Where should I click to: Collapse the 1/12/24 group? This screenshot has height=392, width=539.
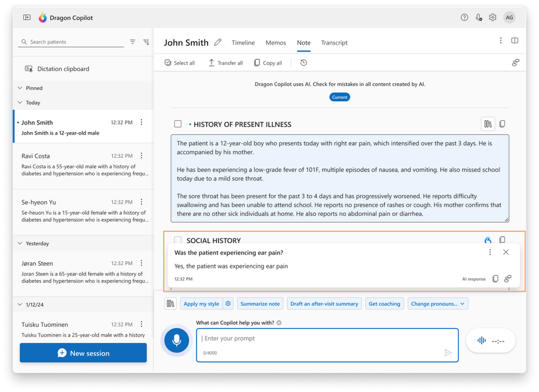coord(20,305)
